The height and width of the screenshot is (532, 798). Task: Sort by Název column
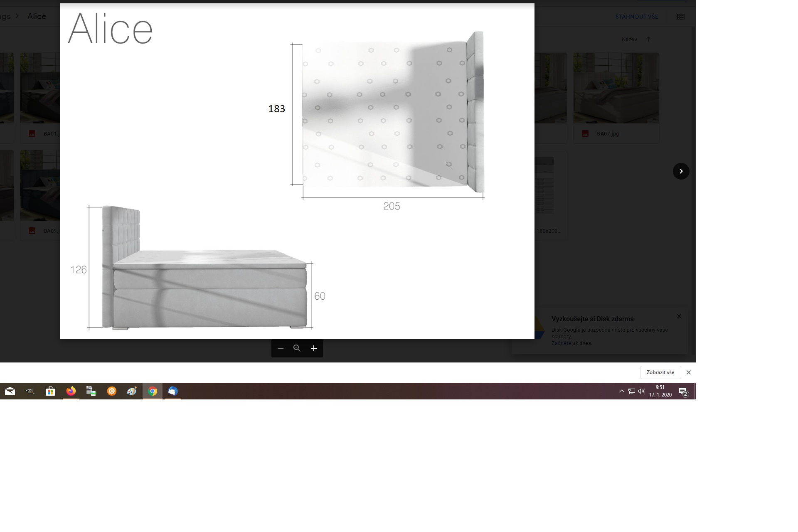[x=629, y=39]
